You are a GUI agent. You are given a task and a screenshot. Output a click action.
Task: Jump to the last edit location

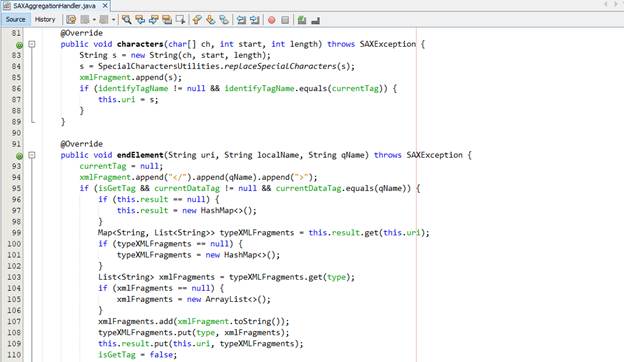71,19
